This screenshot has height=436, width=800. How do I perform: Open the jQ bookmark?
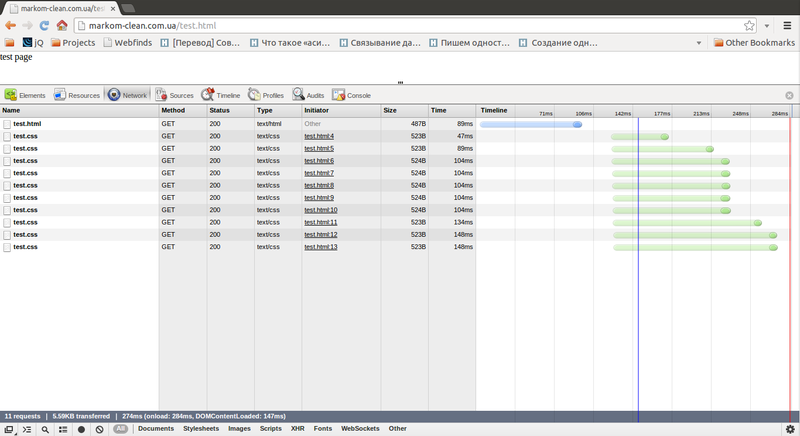click(x=33, y=43)
